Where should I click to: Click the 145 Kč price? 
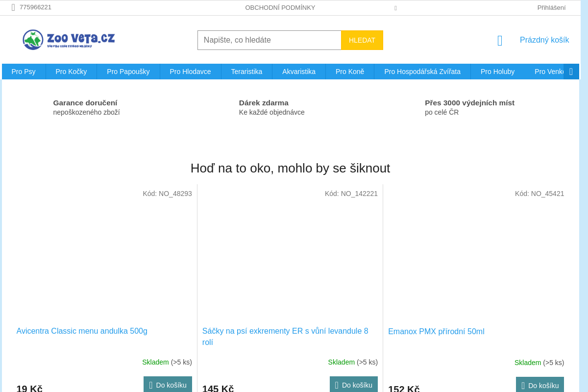[218, 389]
